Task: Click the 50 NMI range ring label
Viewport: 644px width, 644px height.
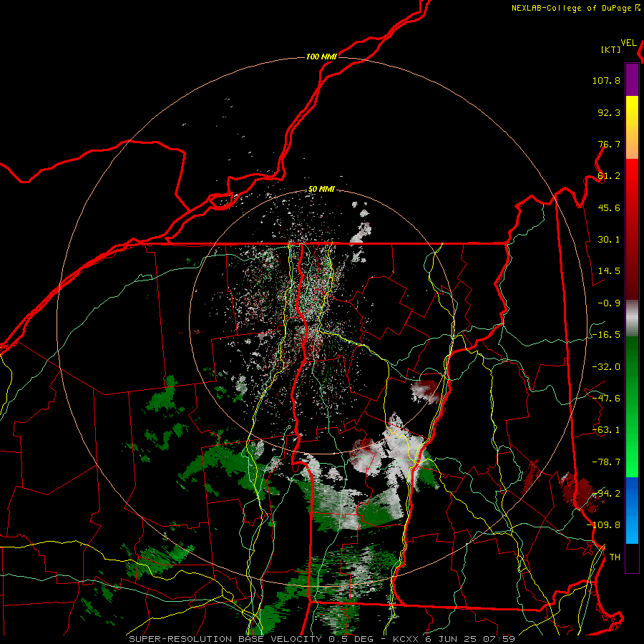Action: (x=321, y=189)
